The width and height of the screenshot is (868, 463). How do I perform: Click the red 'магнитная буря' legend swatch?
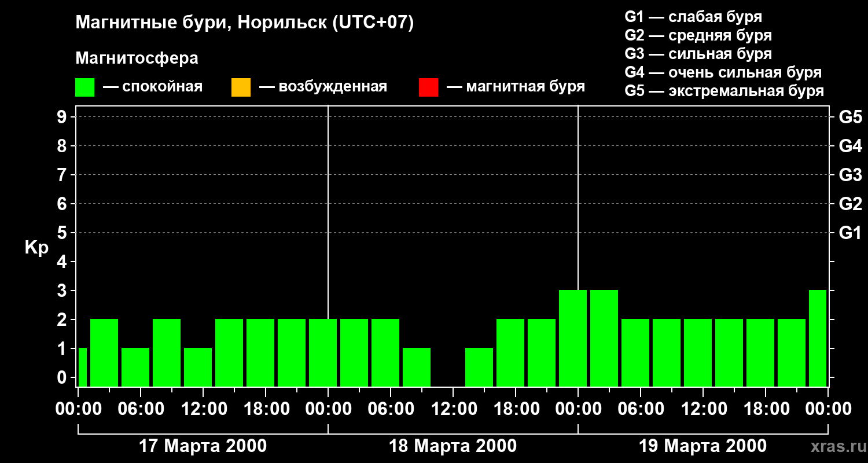[x=428, y=87]
